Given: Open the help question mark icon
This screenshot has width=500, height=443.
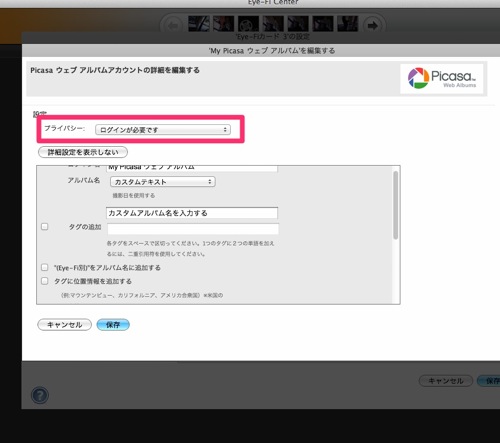Looking at the screenshot, I should tap(40, 396).
